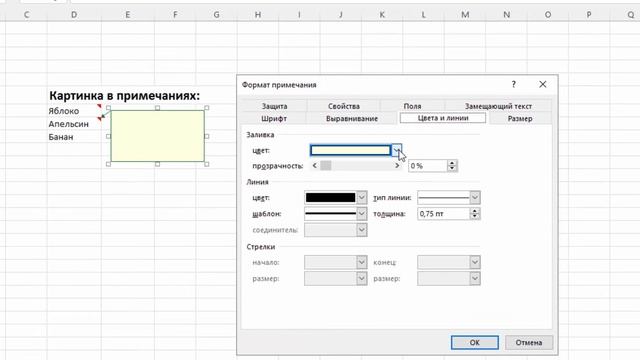This screenshot has height=360, width=640.
Task: Open the arrow end (конец) dropdown
Action: 475,262
